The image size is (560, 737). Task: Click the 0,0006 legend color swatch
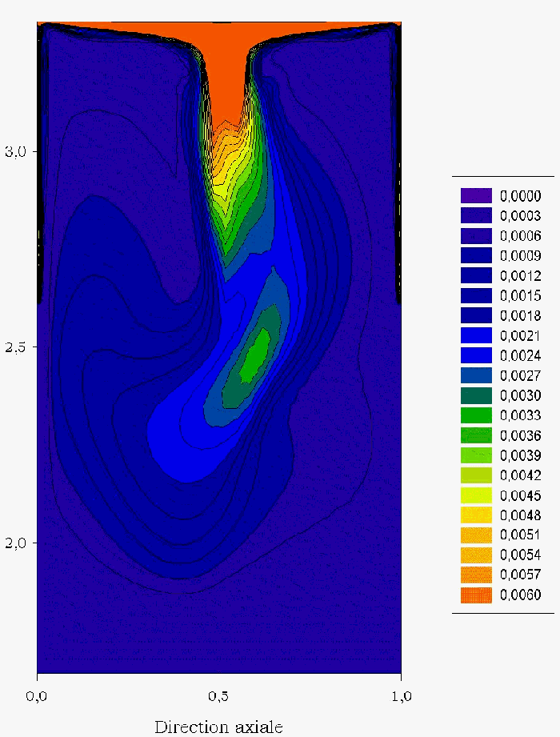476,235
